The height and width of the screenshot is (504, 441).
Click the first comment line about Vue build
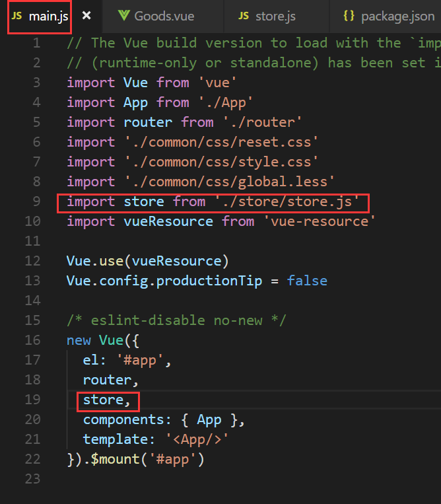(254, 43)
